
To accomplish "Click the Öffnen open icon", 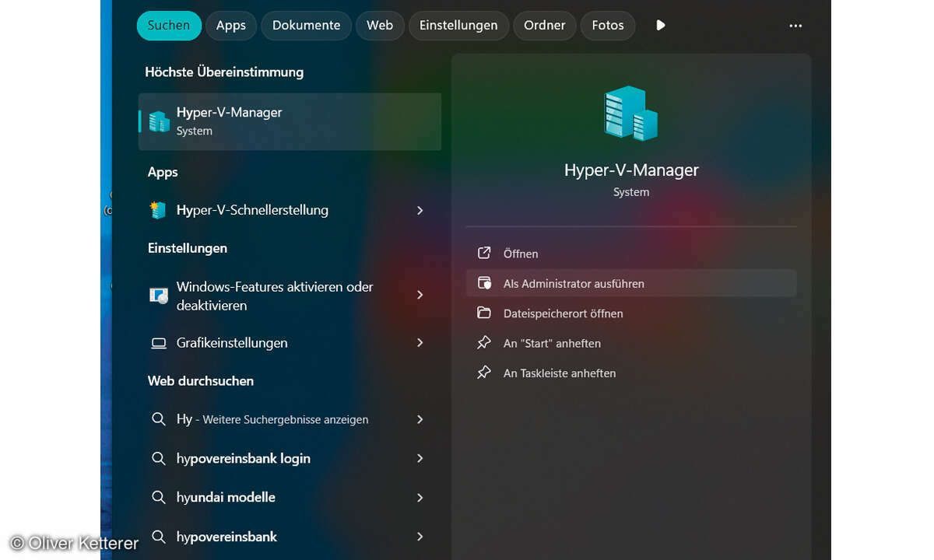I will [x=484, y=254].
